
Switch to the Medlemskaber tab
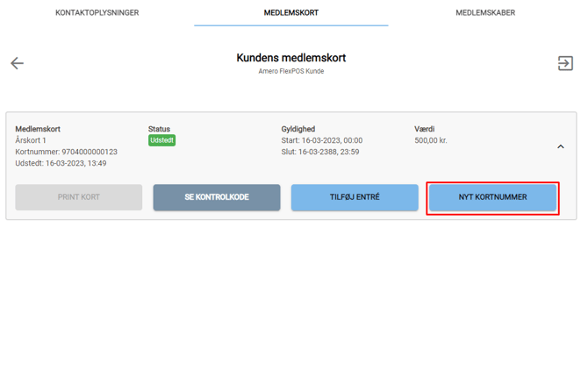pos(485,13)
